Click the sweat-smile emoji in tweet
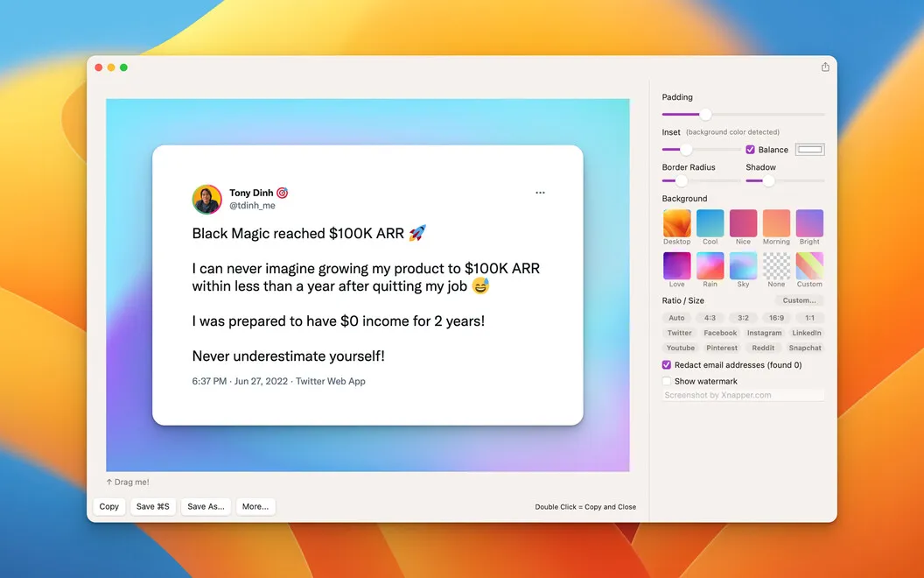 (x=481, y=286)
